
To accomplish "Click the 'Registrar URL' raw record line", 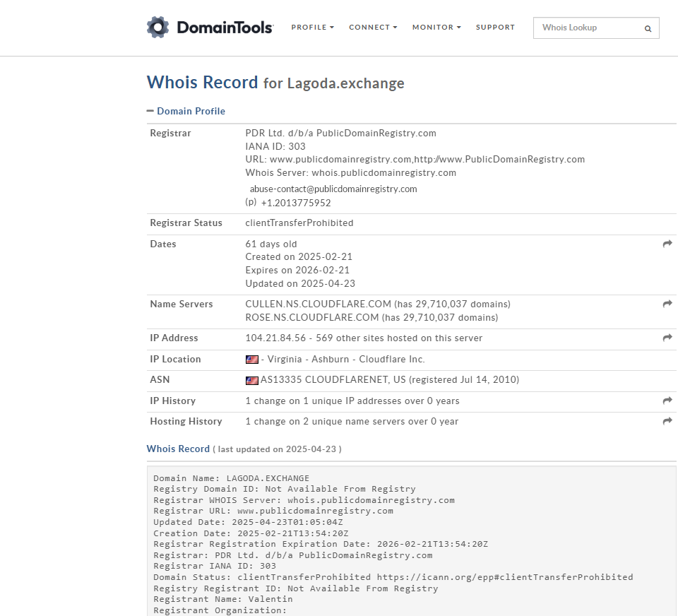I will point(273,511).
